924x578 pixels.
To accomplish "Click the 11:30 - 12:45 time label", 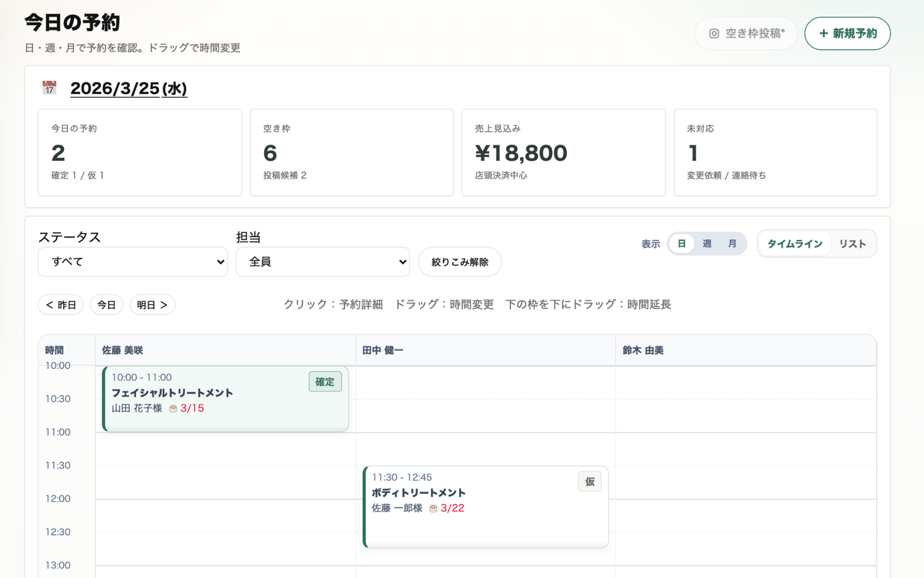I will tap(402, 477).
